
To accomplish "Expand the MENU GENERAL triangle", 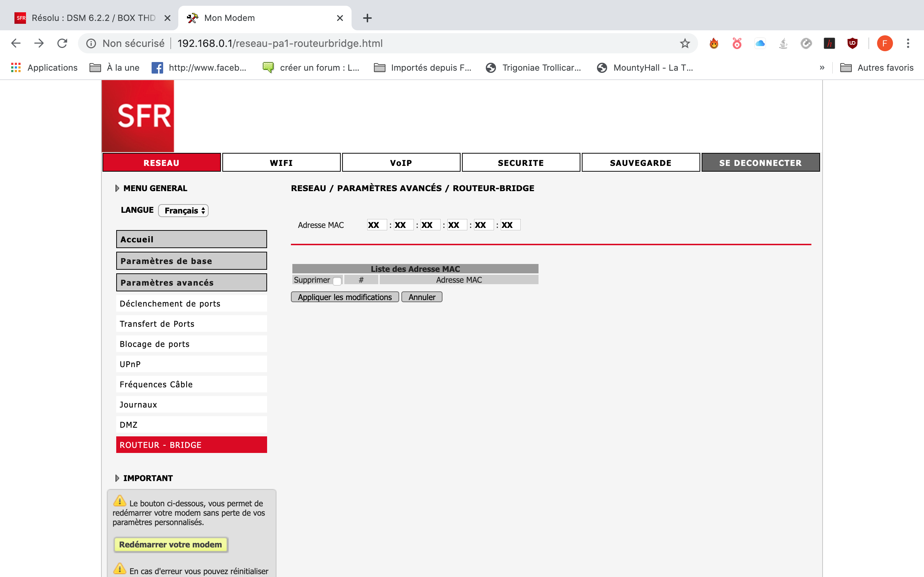I will (117, 188).
